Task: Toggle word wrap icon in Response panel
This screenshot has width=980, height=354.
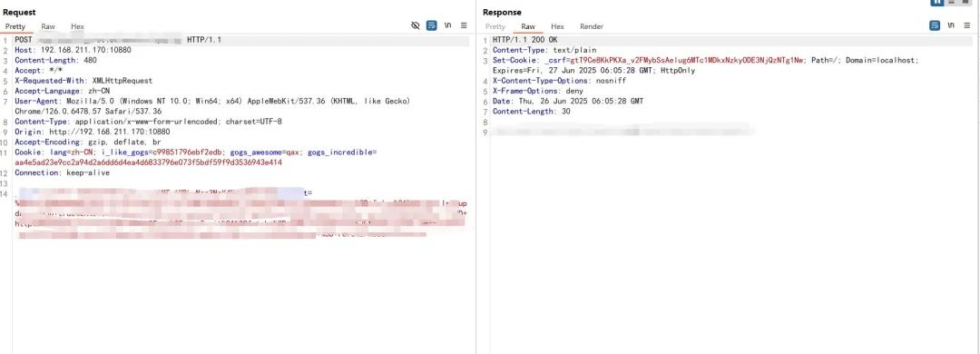Action: pos(935,25)
